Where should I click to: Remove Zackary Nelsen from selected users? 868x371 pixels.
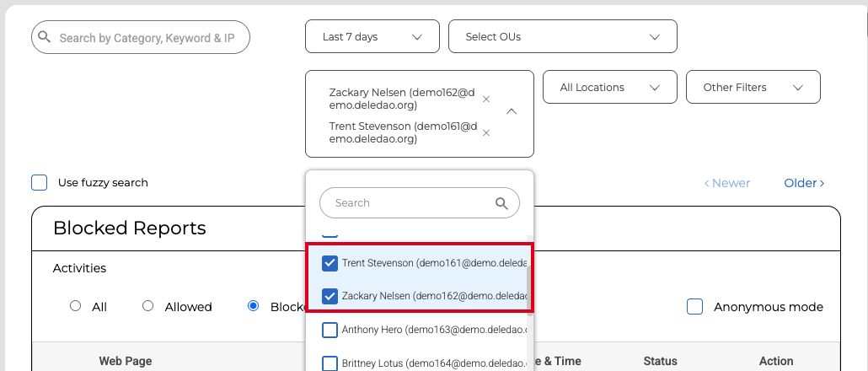[486, 99]
